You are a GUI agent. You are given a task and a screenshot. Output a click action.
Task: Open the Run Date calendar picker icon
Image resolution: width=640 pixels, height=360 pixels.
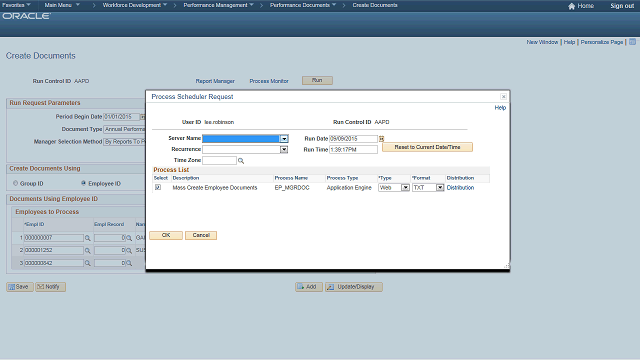click(x=382, y=139)
